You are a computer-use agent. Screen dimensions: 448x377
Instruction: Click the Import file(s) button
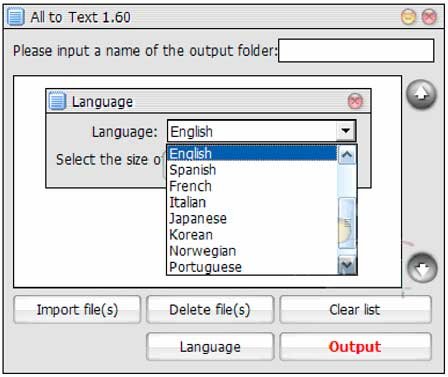[x=77, y=310]
